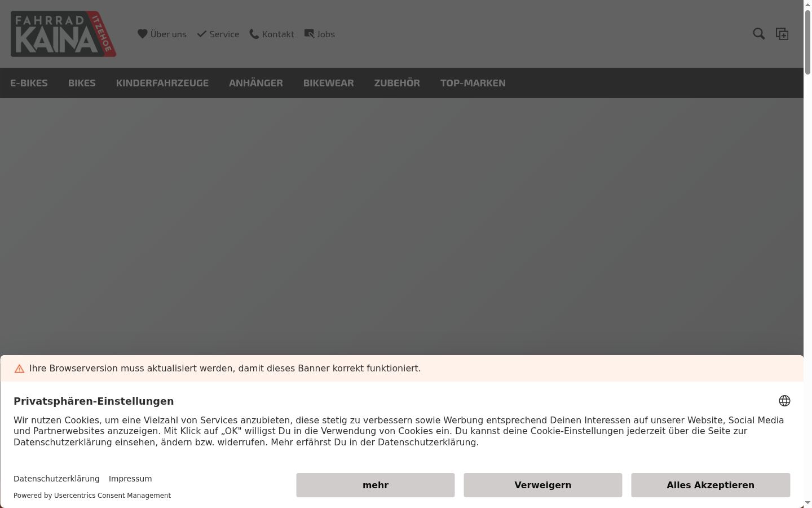This screenshot has width=812, height=508.
Task: Open the Jobs link
Action: coord(320,34)
